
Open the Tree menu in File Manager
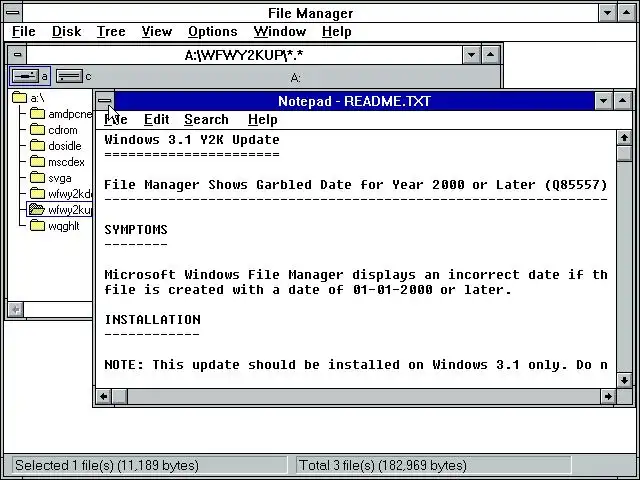click(111, 31)
